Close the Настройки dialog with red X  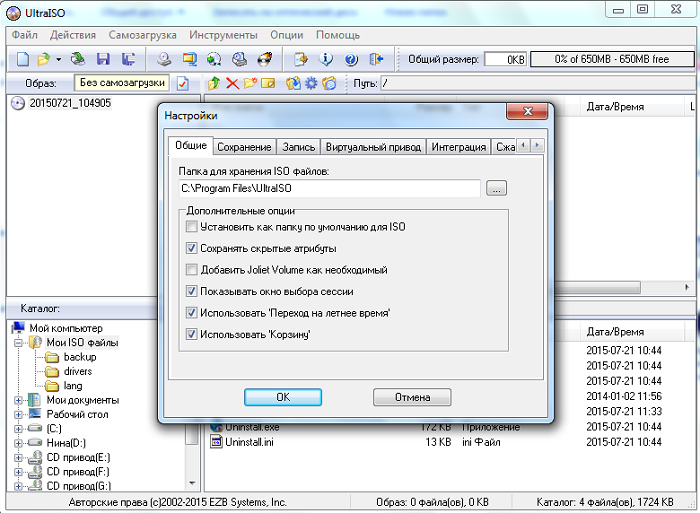click(x=527, y=112)
